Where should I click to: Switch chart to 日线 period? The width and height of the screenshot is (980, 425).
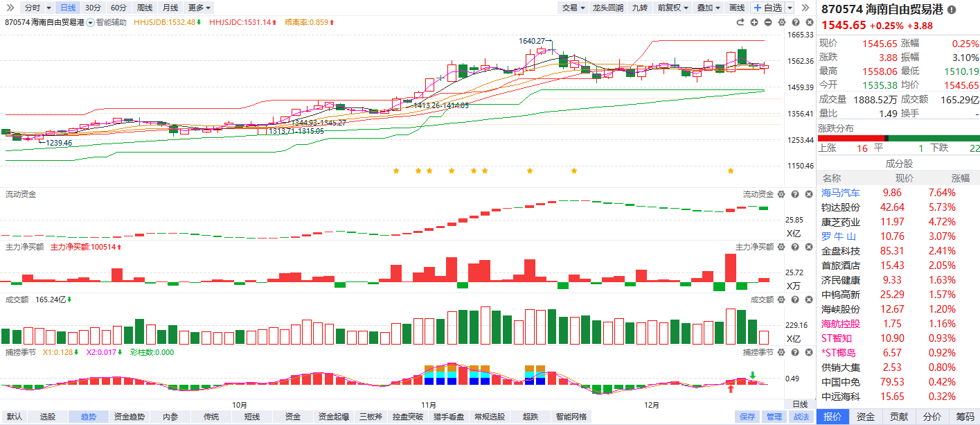[x=68, y=8]
